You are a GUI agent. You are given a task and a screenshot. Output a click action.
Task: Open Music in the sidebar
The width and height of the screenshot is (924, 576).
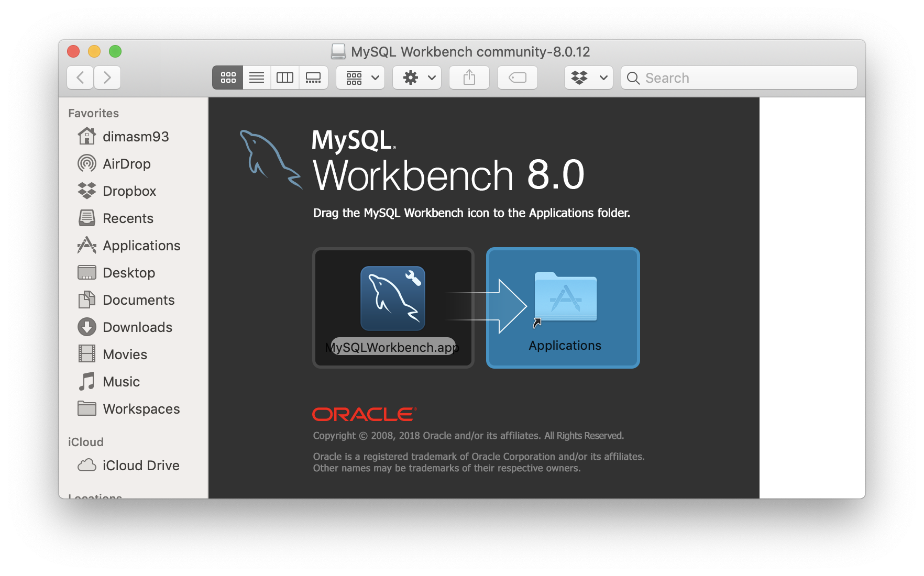pos(108,382)
